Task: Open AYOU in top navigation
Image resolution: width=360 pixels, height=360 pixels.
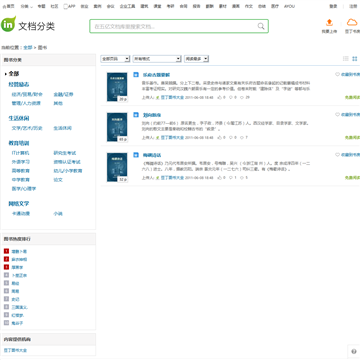Action: click(x=289, y=6)
